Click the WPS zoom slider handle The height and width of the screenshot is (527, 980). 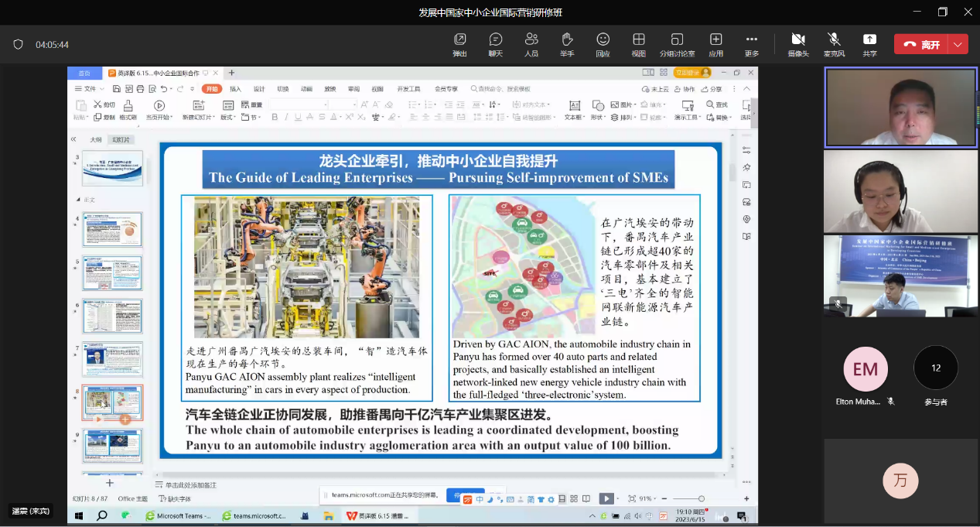[701, 498]
